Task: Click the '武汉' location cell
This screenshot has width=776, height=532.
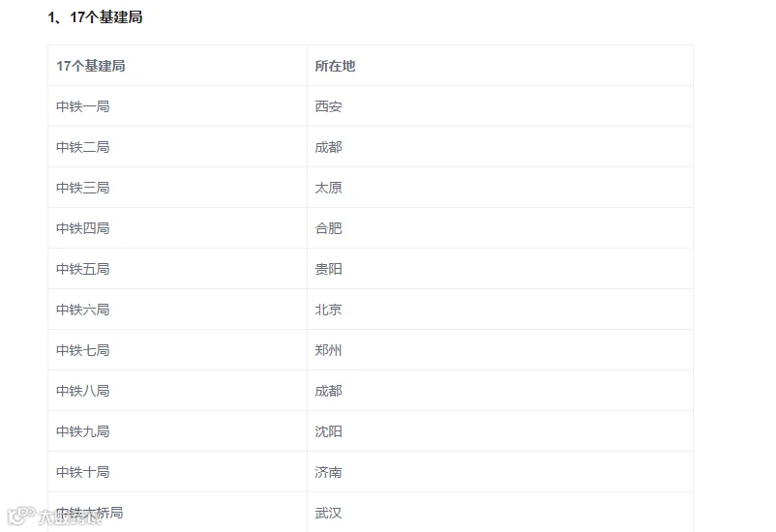Action: [x=500, y=513]
